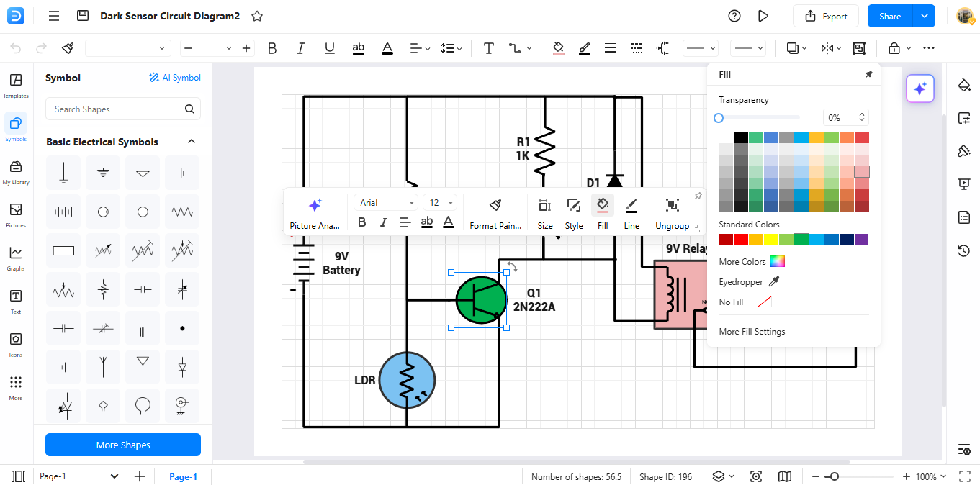Open the Arial font dropdown
This screenshot has width=980, height=485.
387,203
